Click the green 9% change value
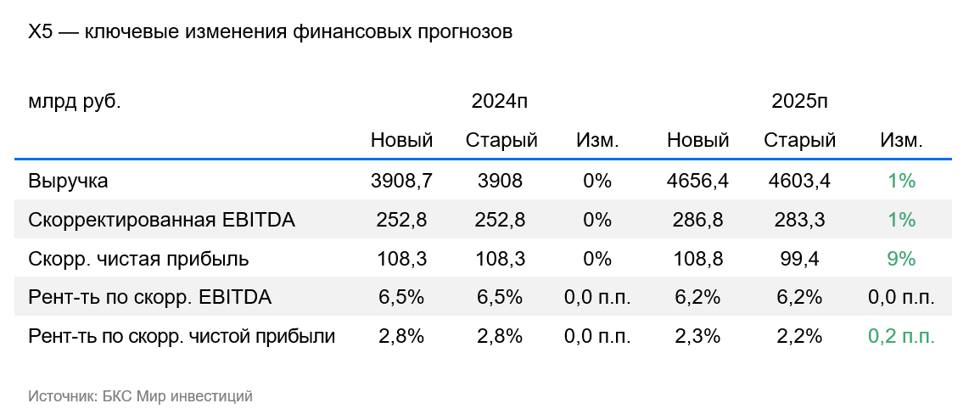980x420 pixels. click(901, 259)
